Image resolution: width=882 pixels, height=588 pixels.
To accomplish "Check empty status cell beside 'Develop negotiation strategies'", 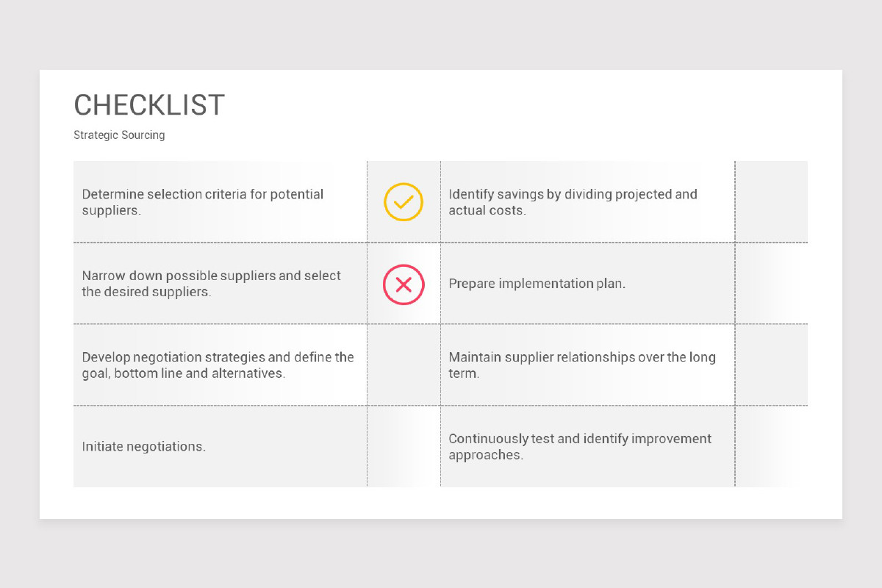I will coord(404,365).
